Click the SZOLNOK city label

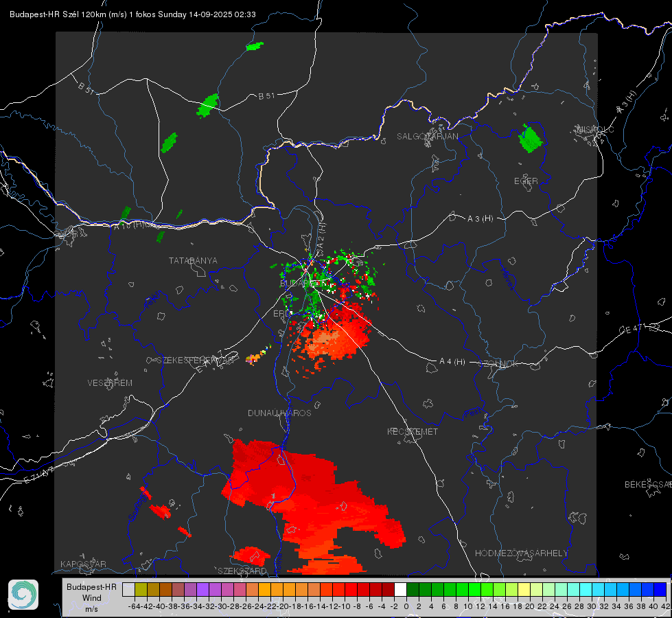pos(498,364)
